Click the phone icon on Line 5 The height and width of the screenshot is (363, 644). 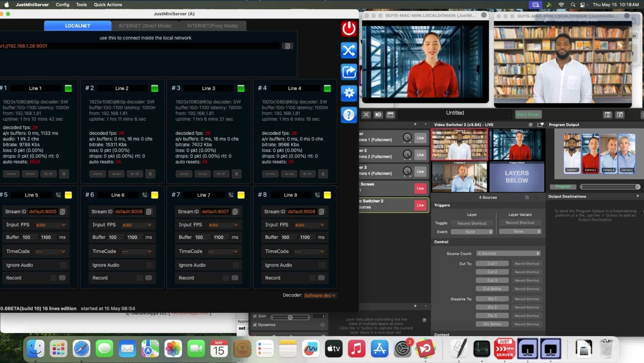pyautogui.click(x=58, y=195)
